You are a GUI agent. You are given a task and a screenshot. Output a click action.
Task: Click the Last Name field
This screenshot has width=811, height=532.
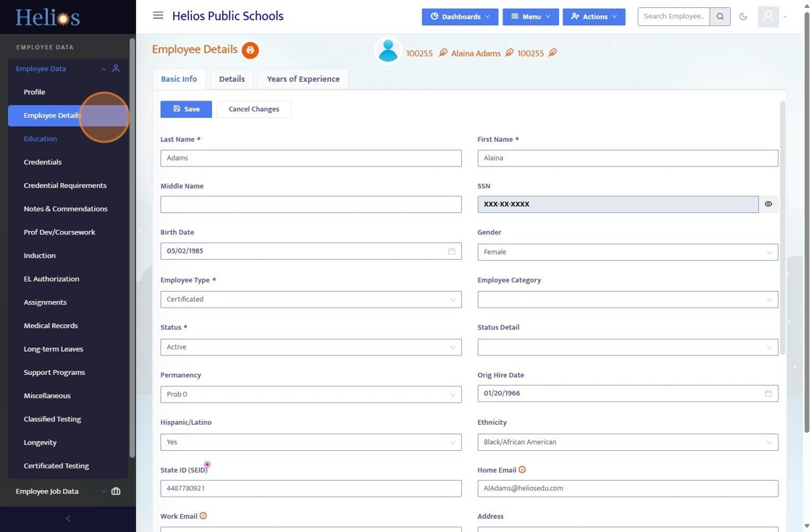pyautogui.click(x=311, y=159)
